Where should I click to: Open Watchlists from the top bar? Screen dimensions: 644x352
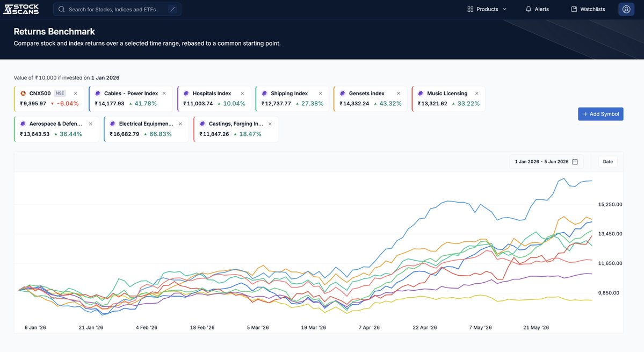[x=588, y=9]
